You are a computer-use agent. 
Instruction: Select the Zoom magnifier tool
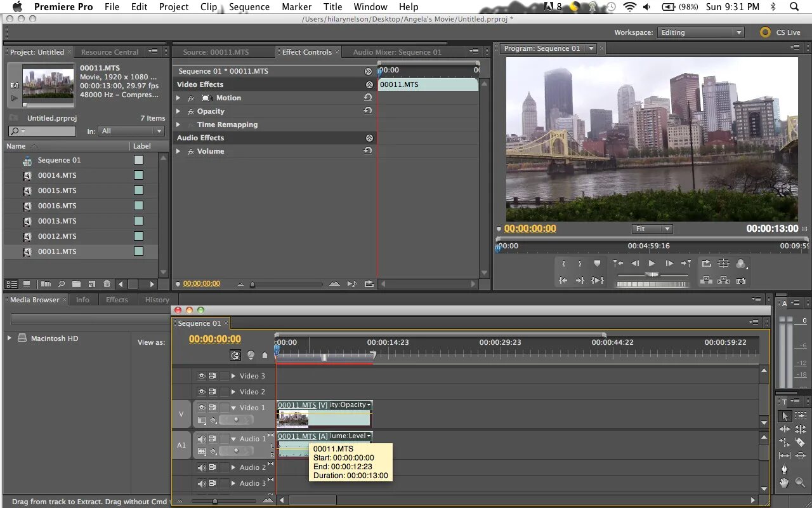pos(801,483)
